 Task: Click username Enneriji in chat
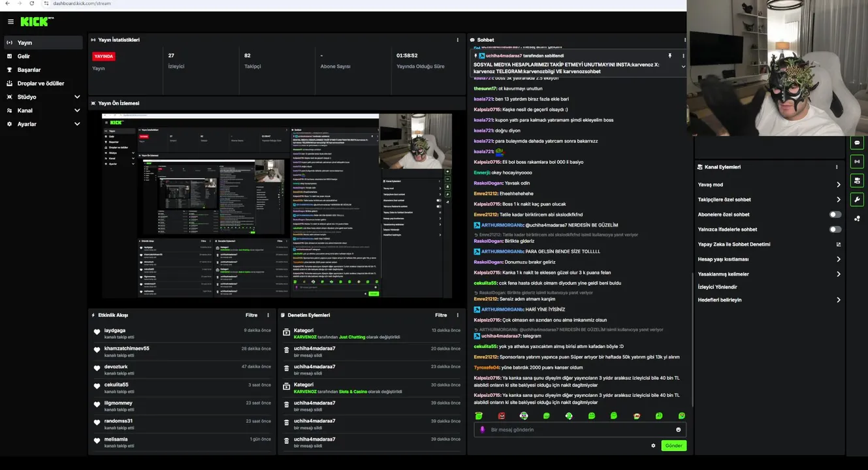tap(482, 172)
